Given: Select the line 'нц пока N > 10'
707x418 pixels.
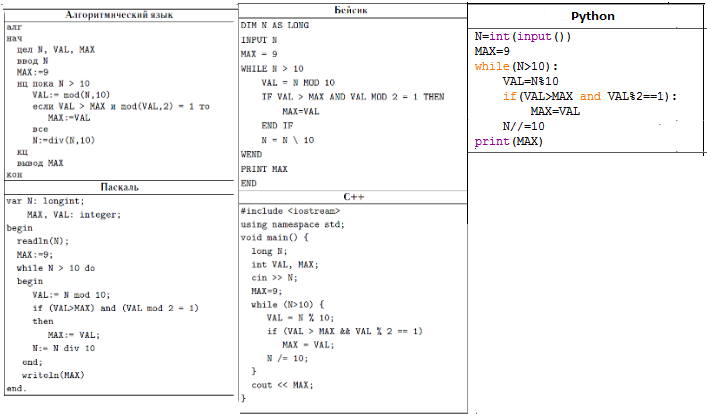Looking at the screenshot, I should [x=53, y=83].
